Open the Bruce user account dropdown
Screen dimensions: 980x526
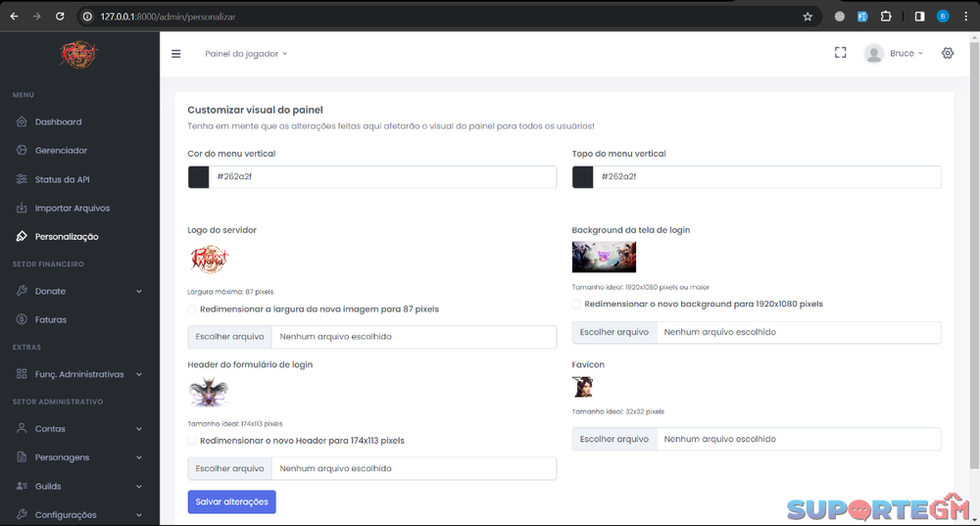[x=894, y=54]
